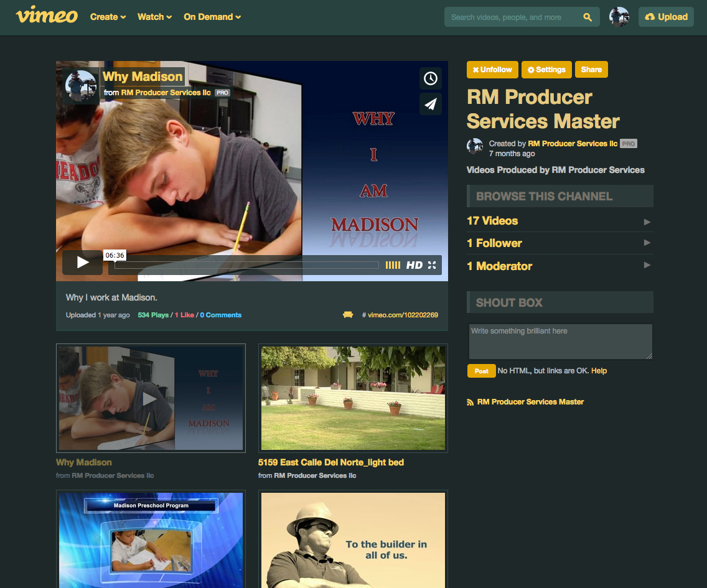This screenshot has width=707, height=588.
Task: Enter fullscreen mode on the player
Action: click(x=432, y=265)
